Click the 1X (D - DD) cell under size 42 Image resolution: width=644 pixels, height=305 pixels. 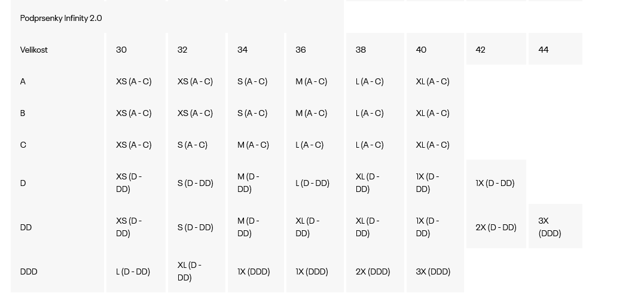point(495,183)
